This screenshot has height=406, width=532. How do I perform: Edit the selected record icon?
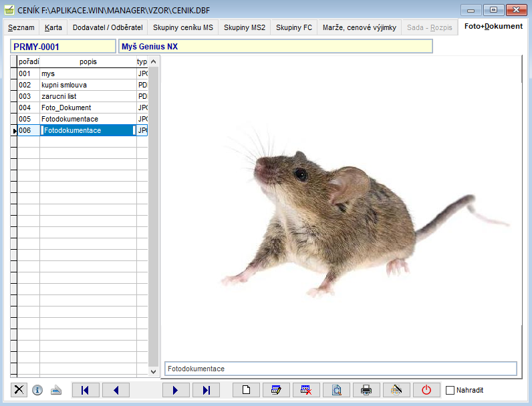pos(276,390)
